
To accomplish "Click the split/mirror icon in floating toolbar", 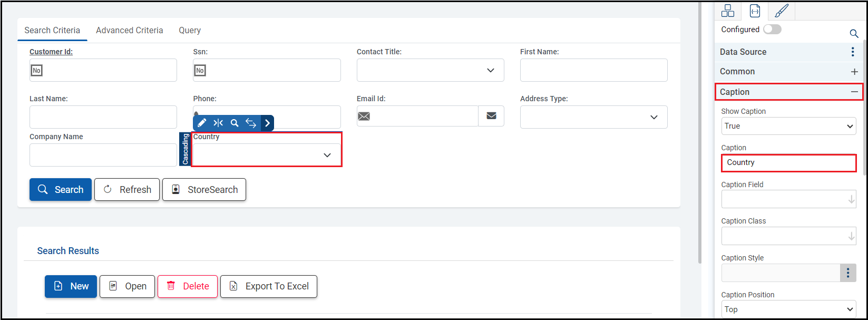I will coord(218,123).
